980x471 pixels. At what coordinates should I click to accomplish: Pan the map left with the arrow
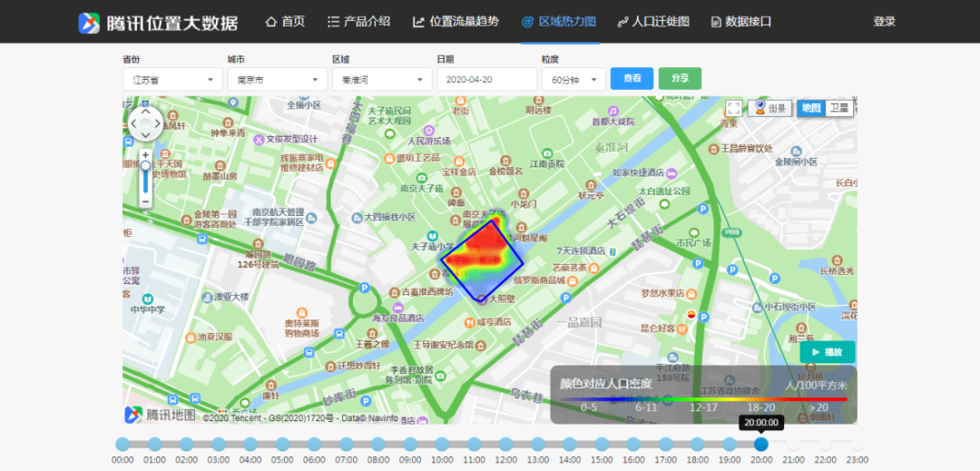(134, 123)
